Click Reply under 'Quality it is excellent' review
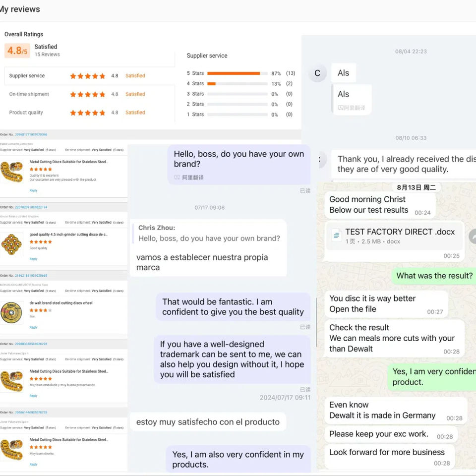 pos(33,190)
